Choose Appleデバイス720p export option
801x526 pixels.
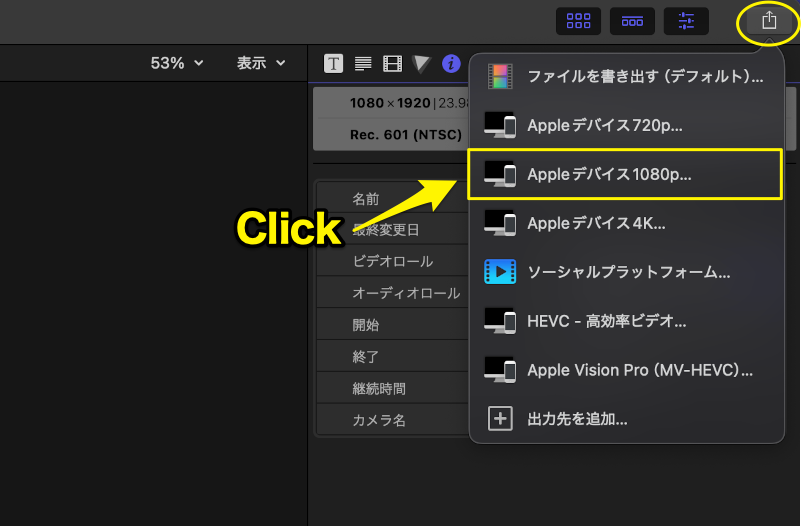(x=626, y=125)
